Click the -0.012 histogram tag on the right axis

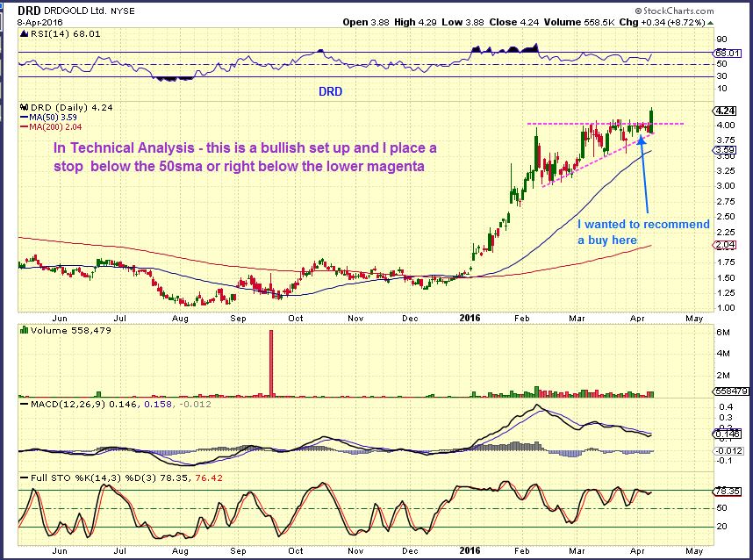729,451
